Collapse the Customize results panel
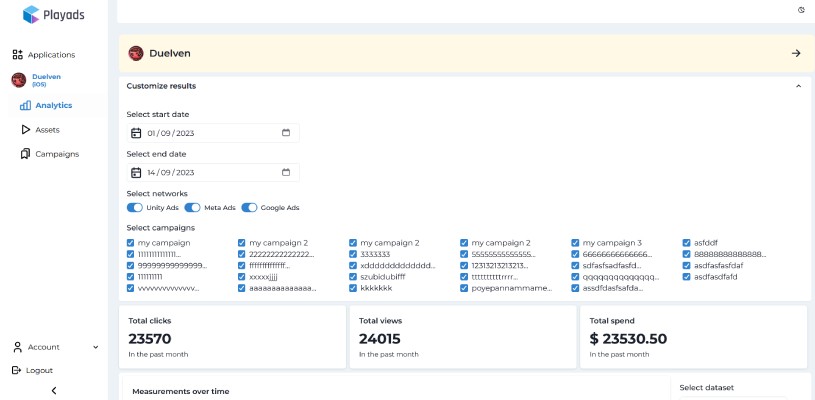The image size is (815, 400). coord(798,86)
